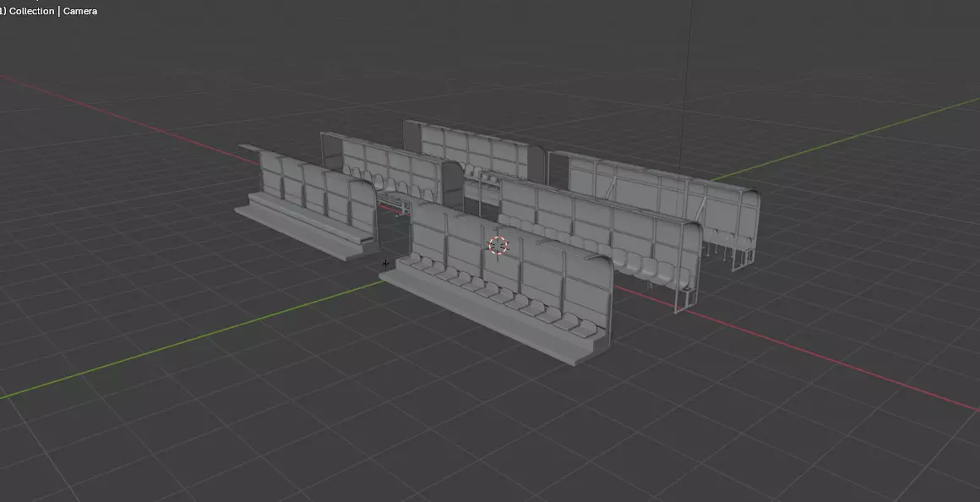980x502 pixels.
Task: Select the leftmost bench shelter without seats
Action: tap(306, 201)
